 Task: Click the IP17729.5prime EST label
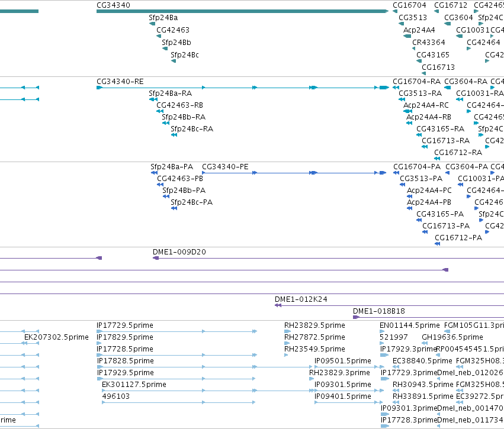coord(125,325)
